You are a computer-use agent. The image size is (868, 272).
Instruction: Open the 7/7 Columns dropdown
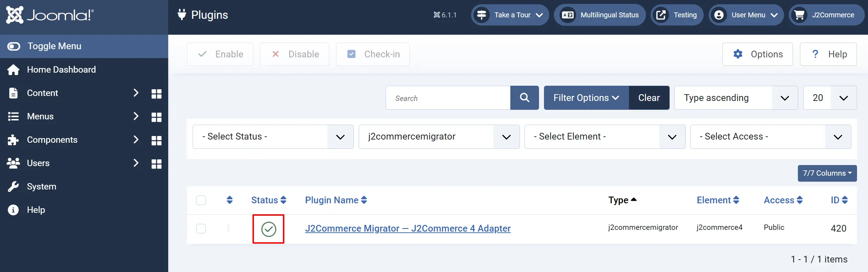point(827,173)
